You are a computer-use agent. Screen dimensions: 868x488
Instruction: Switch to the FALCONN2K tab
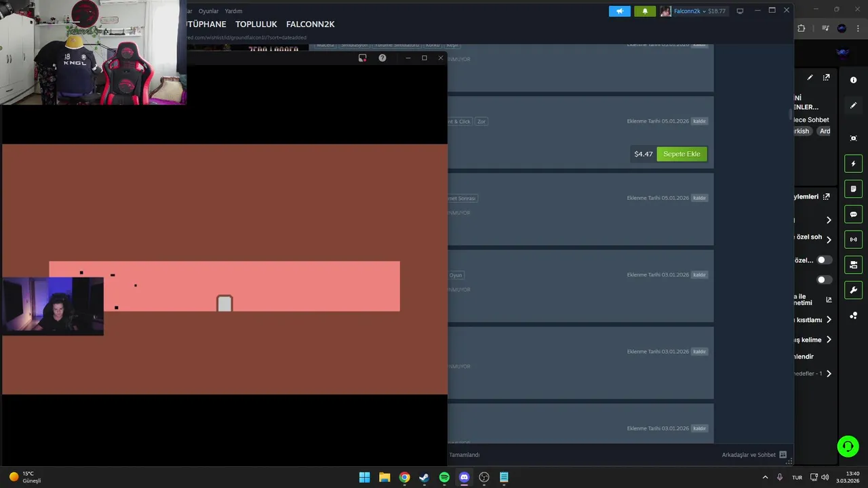[311, 24]
